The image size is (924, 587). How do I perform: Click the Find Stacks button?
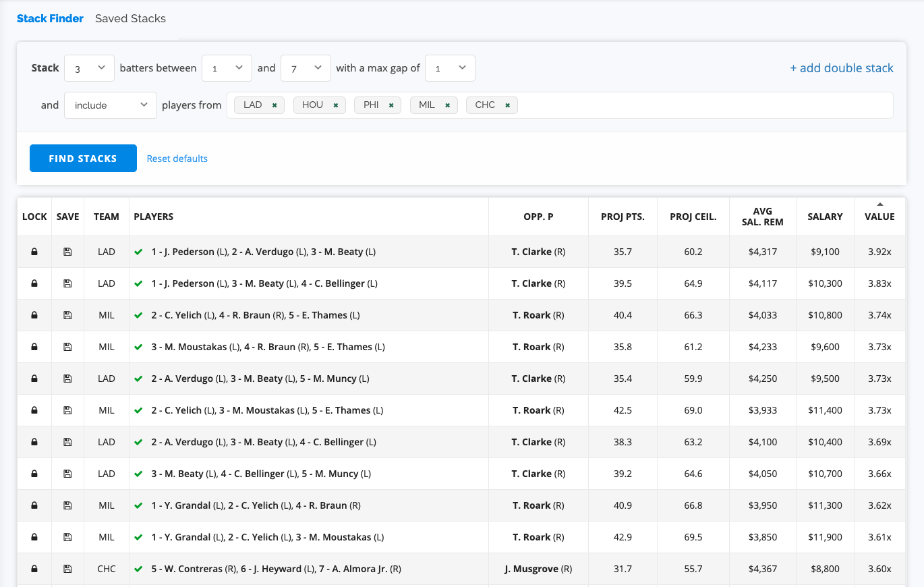coord(83,159)
